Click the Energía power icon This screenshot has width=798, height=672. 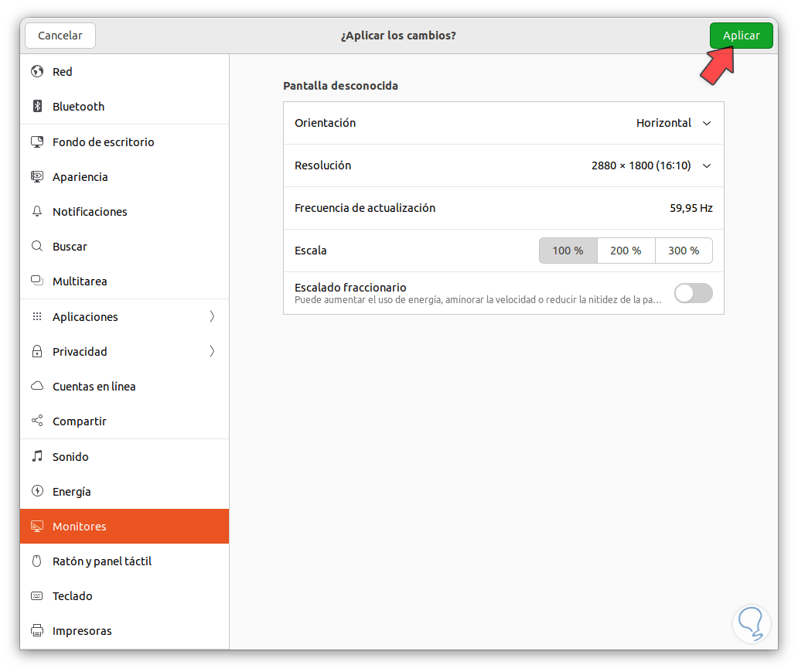(x=36, y=492)
